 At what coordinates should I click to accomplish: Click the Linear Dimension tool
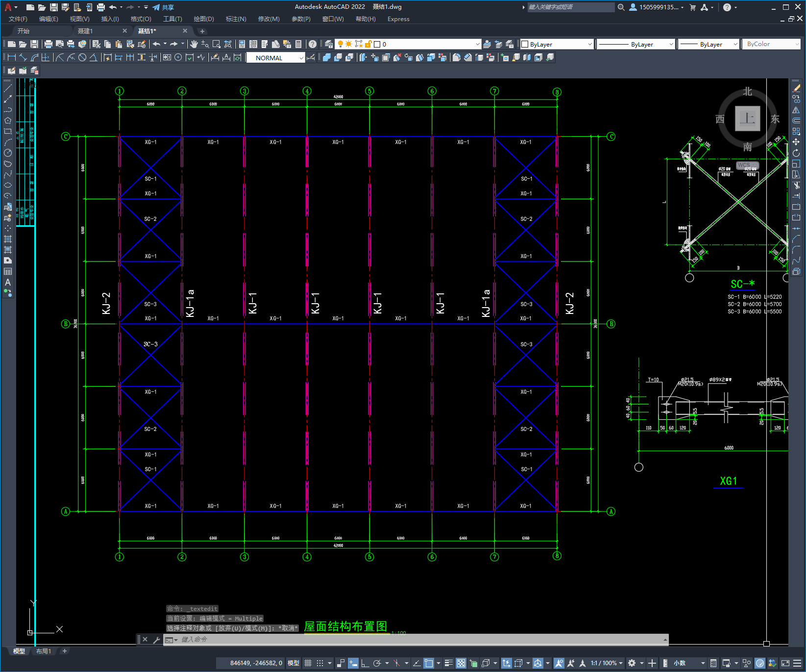tap(12, 57)
